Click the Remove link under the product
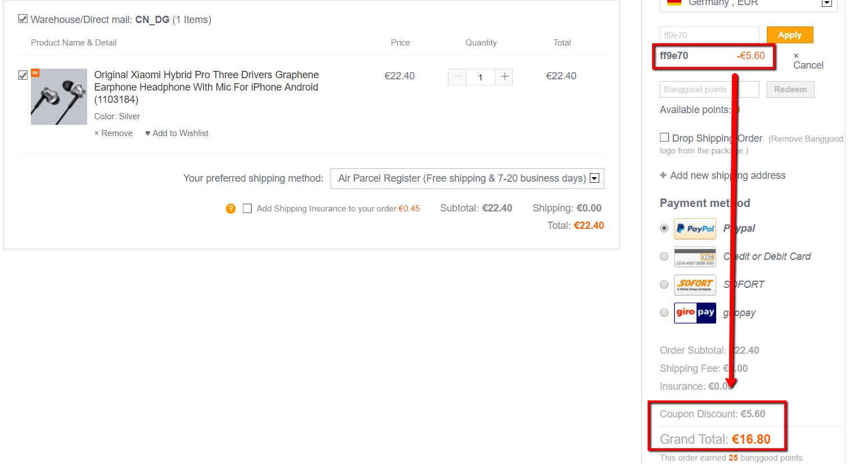The height and width of the screenshot is (464, 868). (x=114, y=133)
